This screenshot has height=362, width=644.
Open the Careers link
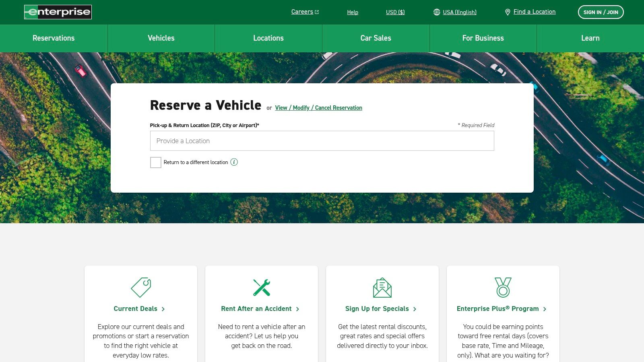click(302, 12)
